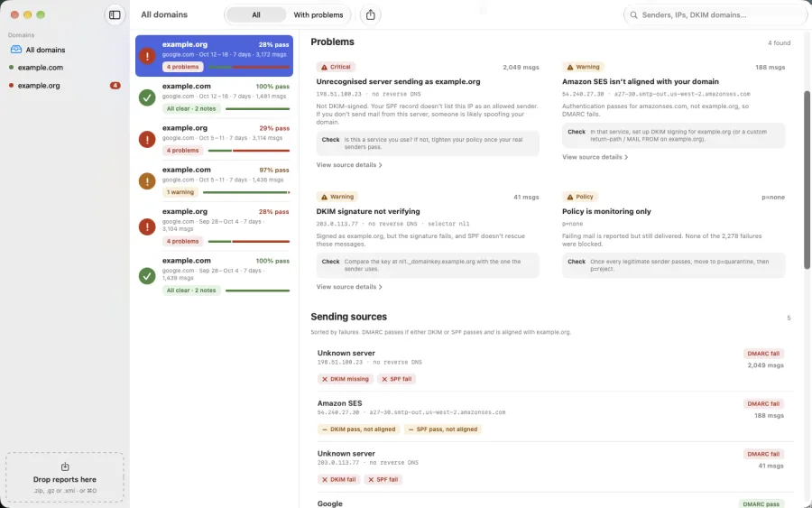The width and height of the screenshot is (812, 508).
Task: Click pass bar on example.com Oct 12–18
Action: point(257,109)
